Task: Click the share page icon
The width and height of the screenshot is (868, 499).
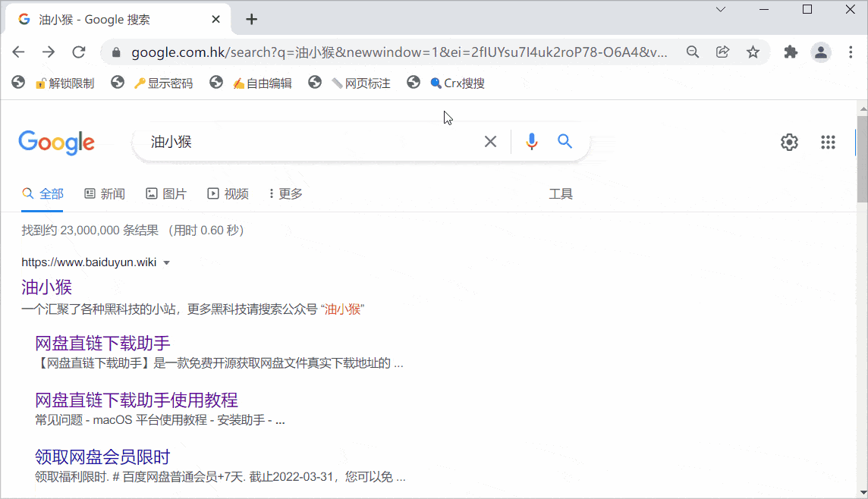Action: pos(722,52)
